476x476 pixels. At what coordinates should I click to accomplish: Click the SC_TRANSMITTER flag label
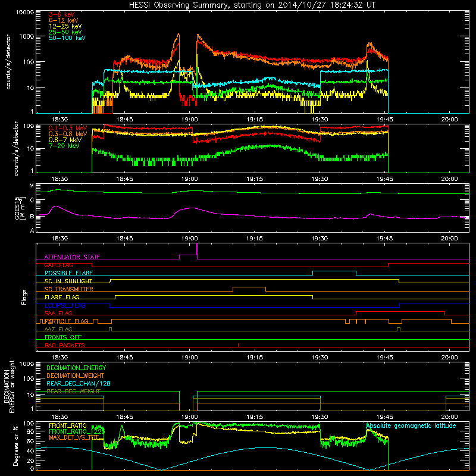coord(68,289)
